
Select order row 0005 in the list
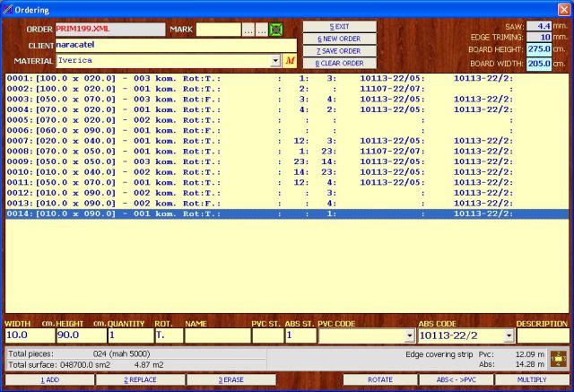(x=287, y=120)
